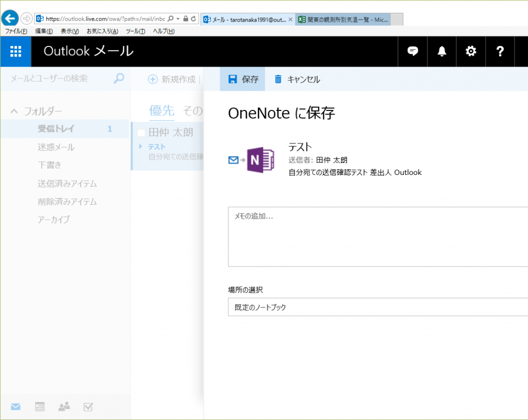Image resolution: width=528 pixels, height=420 pixels.
Task: Click the browser forward arrow button
Action: click(x=26, y=18)
